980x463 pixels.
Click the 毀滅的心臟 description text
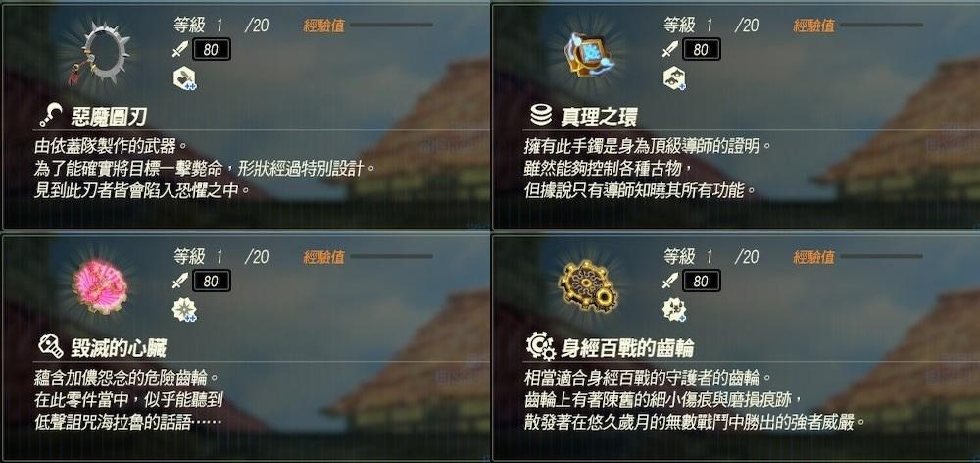pos(128,400)
